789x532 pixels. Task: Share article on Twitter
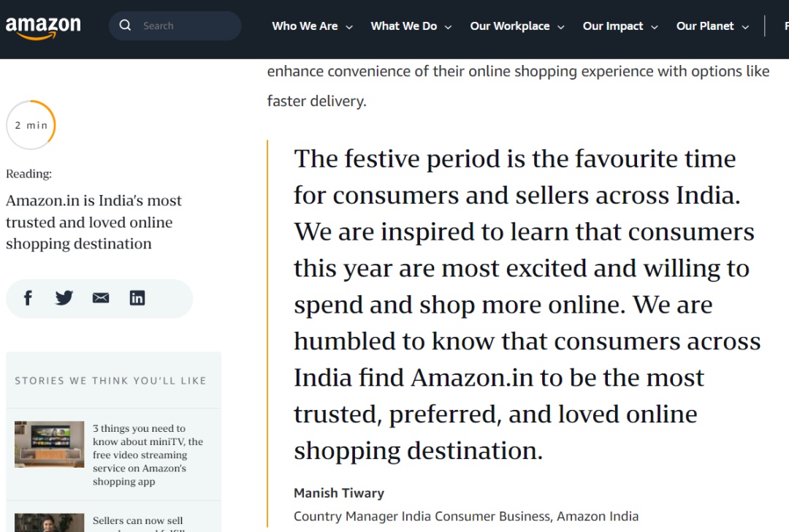coord(64,298)
